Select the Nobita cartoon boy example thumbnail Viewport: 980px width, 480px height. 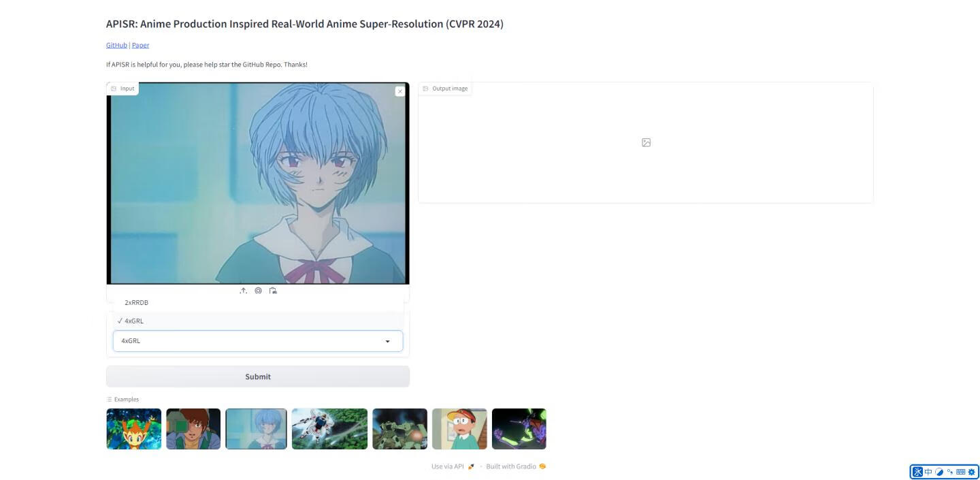pos(459,429)
